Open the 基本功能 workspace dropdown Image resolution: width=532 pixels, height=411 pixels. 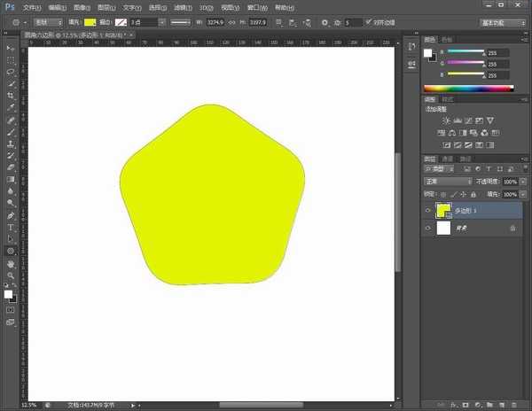pos(501,21)
